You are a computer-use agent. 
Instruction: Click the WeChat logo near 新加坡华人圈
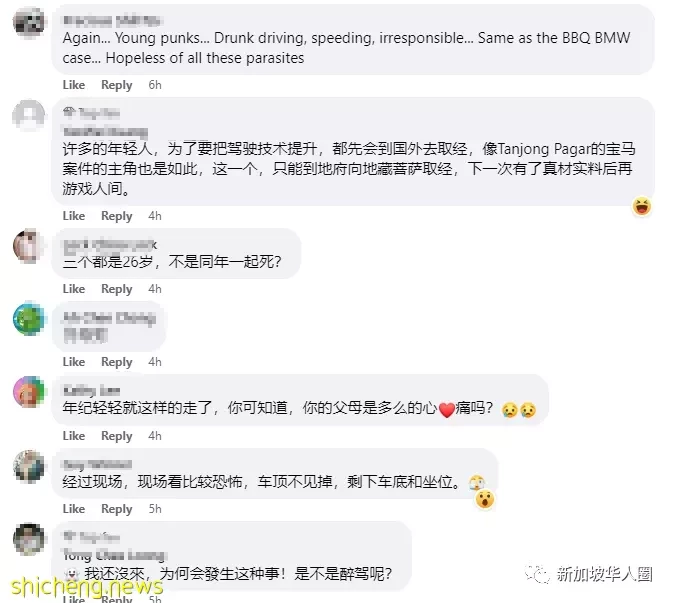(537, 574)
